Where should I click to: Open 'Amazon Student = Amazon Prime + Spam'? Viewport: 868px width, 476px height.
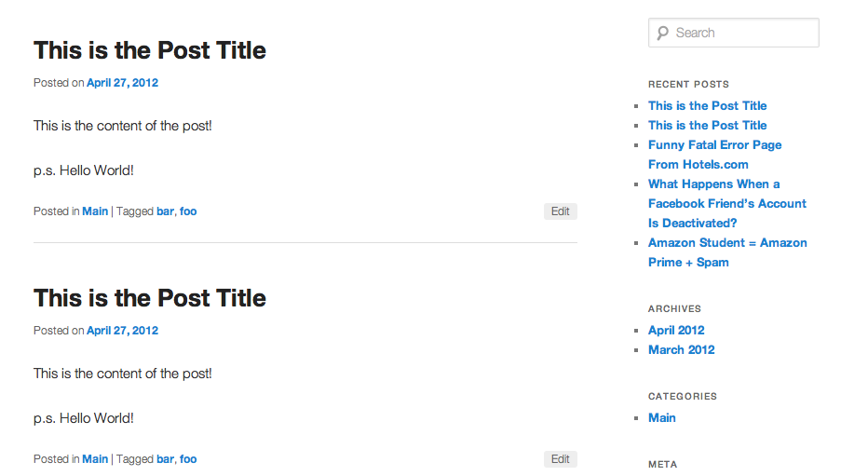726,252
